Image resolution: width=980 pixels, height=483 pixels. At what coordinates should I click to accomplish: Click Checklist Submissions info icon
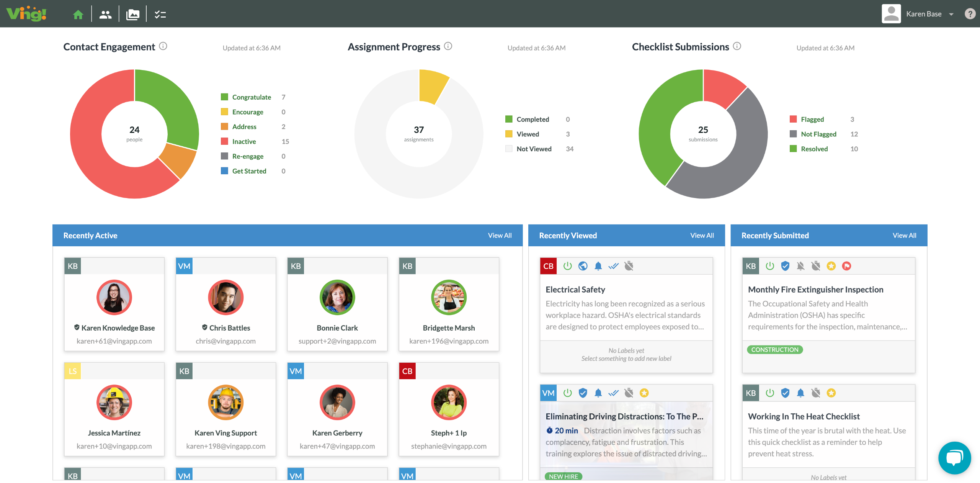[x=737, y=46]
